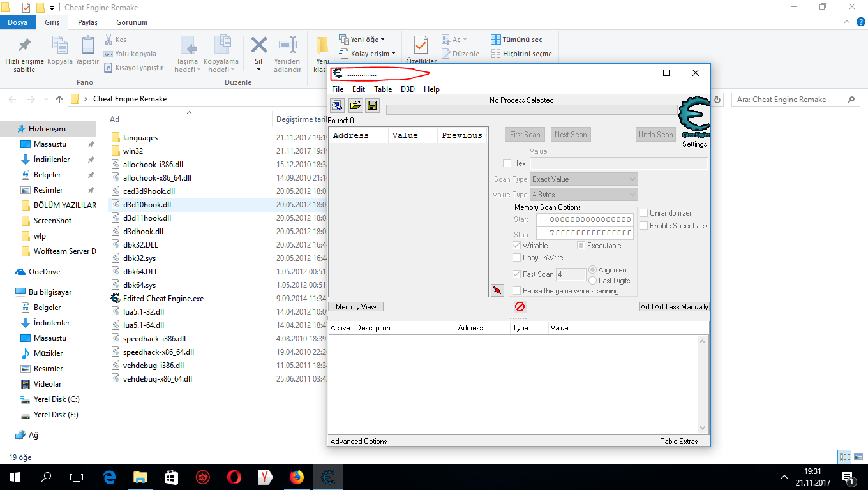Open the Scan Type dropdown
868x490 pixels.
click(x=584, y=179)
